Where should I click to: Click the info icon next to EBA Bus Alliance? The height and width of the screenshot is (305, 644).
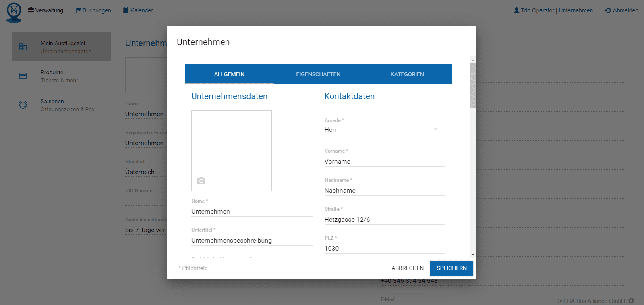point(631,301)
